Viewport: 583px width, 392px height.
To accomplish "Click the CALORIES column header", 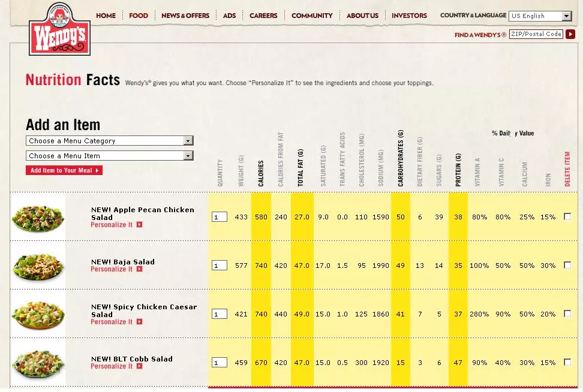I will (x=261, y=173).
